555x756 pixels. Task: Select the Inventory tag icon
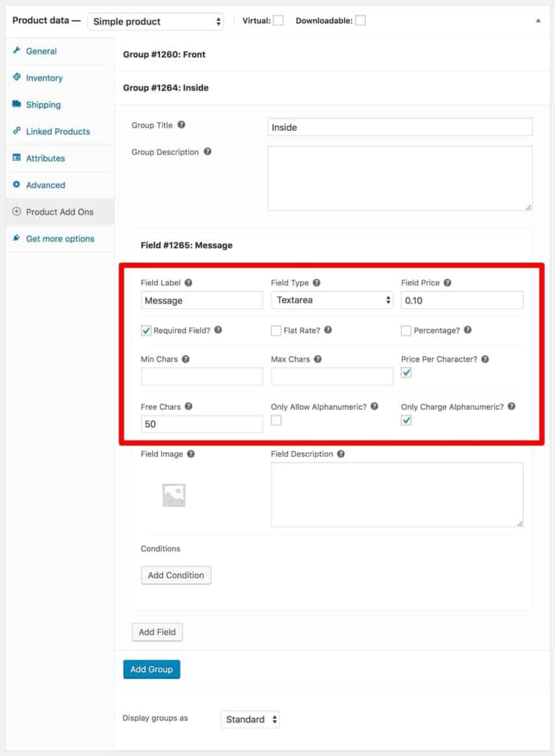[x=18, y=78]
